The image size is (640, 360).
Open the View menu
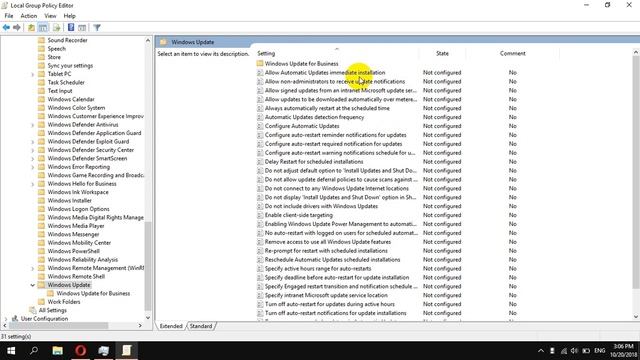50,16
